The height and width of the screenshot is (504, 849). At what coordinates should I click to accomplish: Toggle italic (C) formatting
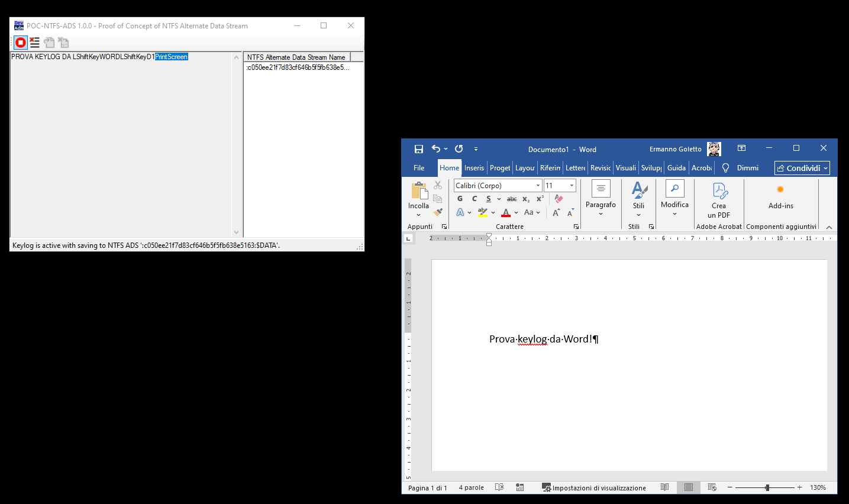click(474, 199)
